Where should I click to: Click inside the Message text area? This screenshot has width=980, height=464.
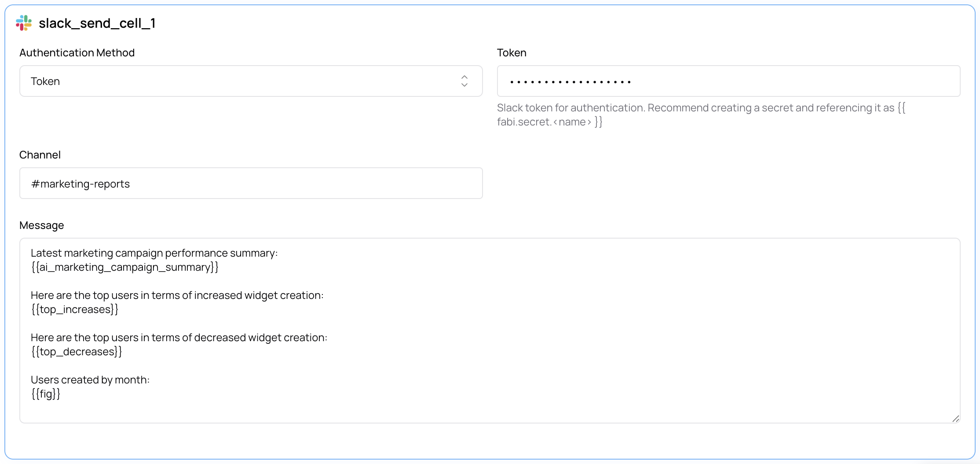(490, 331)
